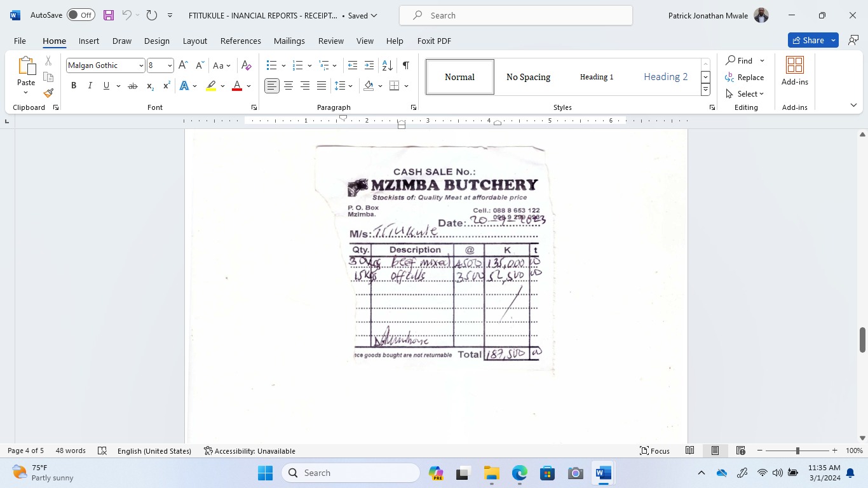Expand bullet list options dropdown
This screenshot has height=488, width=868.
283,65
